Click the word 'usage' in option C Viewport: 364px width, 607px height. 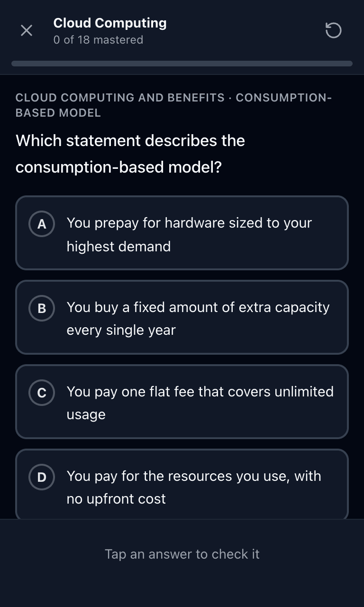[x=86, y=415]
